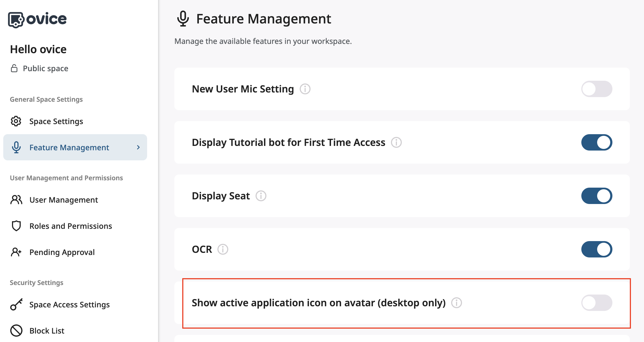The height and width of the screenshot is (342, 644).
Task: Click the Roles and Permissions shield icon
Action: 16,226
